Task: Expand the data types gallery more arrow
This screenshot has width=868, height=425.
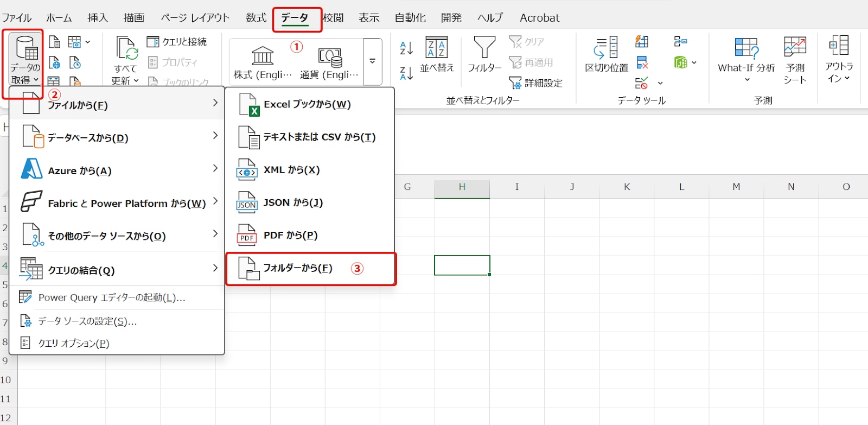Action: pos(373,61)
